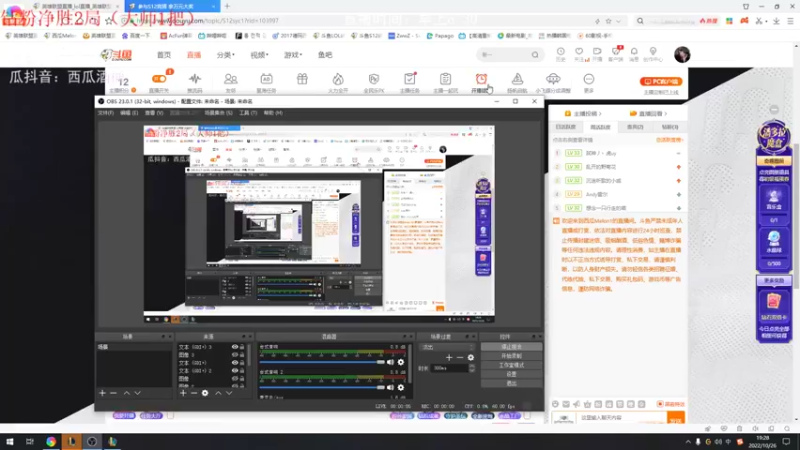Open the 全民乐PK shield icon
Viewport: 800px width, 450px height.
pos(373,79)
